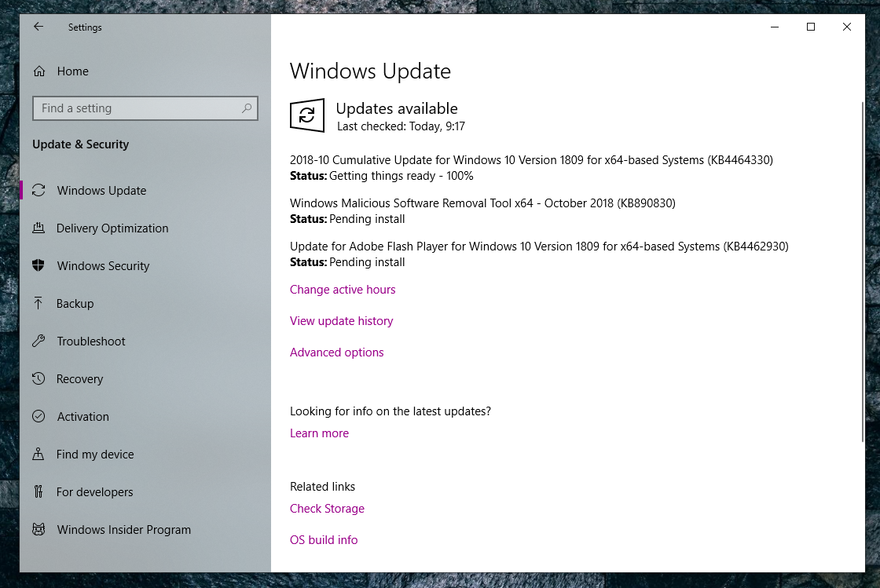Screen dimensions: 880x588
Task: Click the Windows Update sync icon in sidebar
Action: tap(38, 191)
